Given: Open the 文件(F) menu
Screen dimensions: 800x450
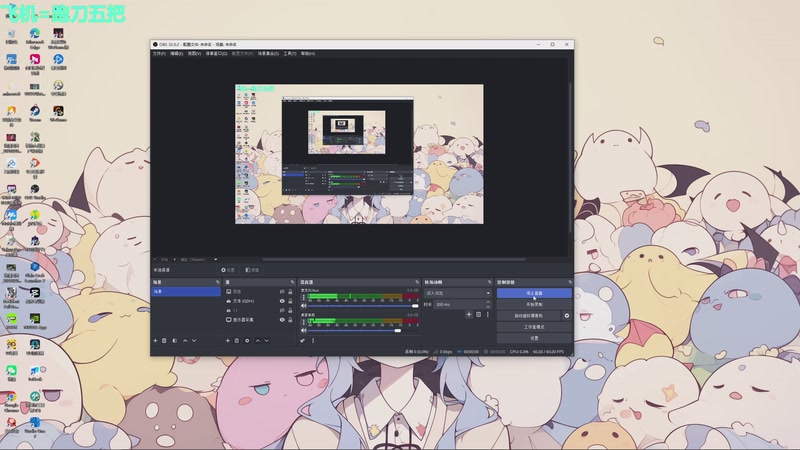Looking at the screenshot, I should pos(159,54).
